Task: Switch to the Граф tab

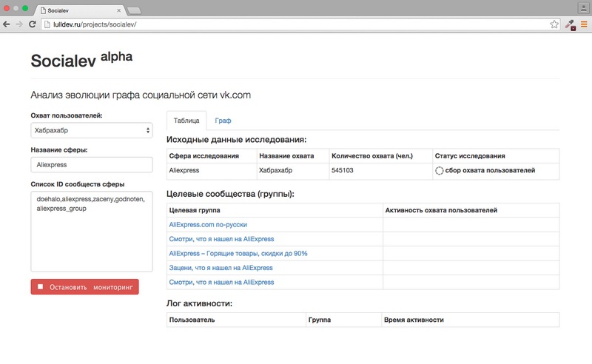Action: tap(223, 121)
